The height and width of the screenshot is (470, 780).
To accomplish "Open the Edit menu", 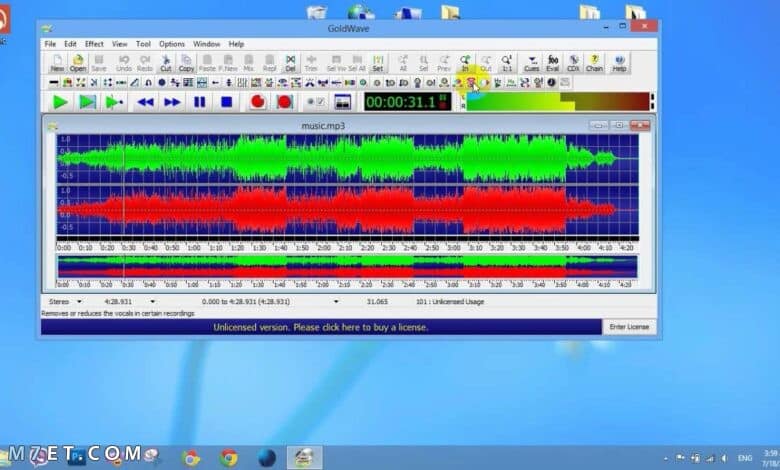I will [x=70, y=44].
